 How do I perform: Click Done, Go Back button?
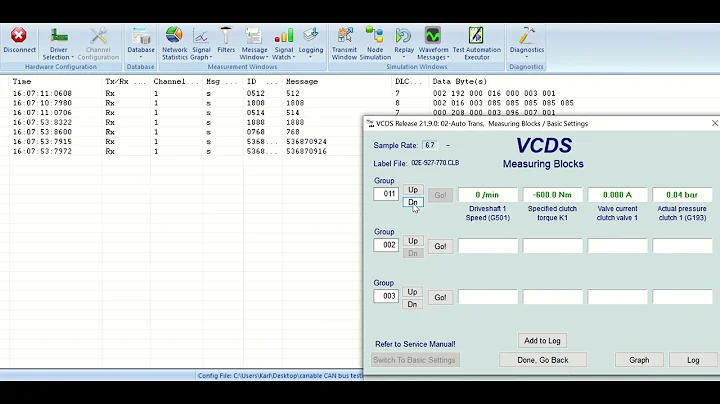pyautogui.click(x=543, y=360)
